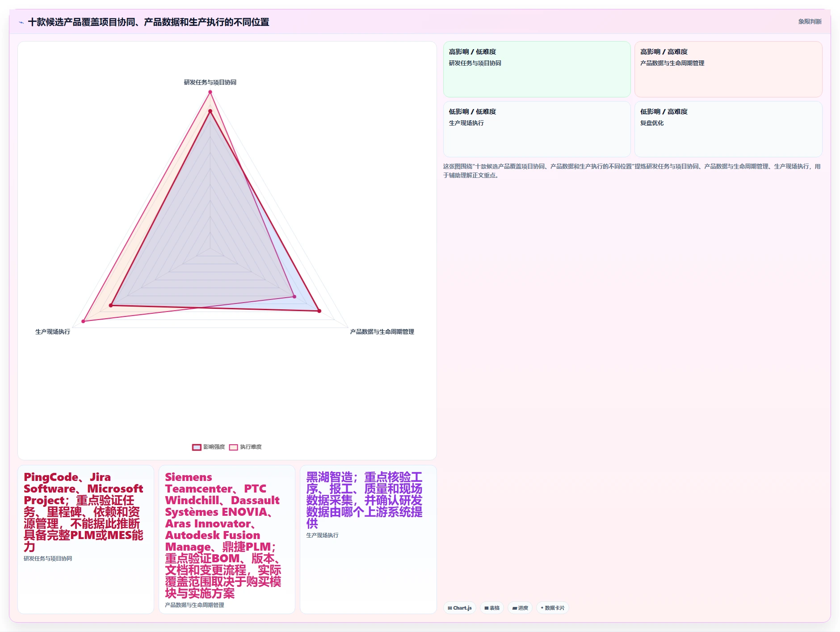Click the 影响强度 data point on 研发任务 axis
The width and height of the screenshot is (840, 632).
click(210, 111)
